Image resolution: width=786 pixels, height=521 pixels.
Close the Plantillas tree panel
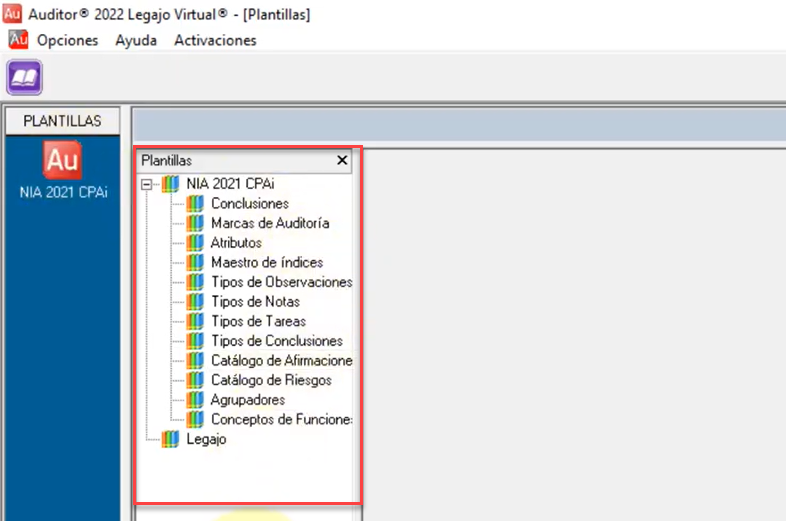pos(342,160)
